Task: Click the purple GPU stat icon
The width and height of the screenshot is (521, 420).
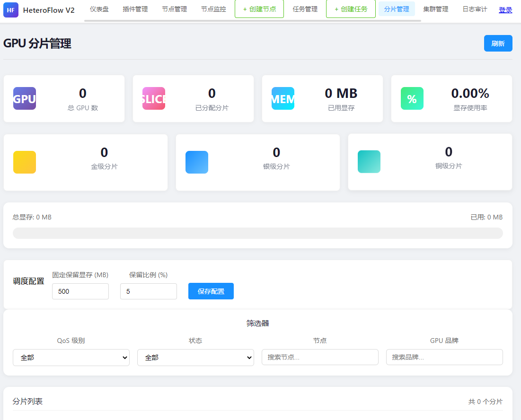Action: pos(25,98)
